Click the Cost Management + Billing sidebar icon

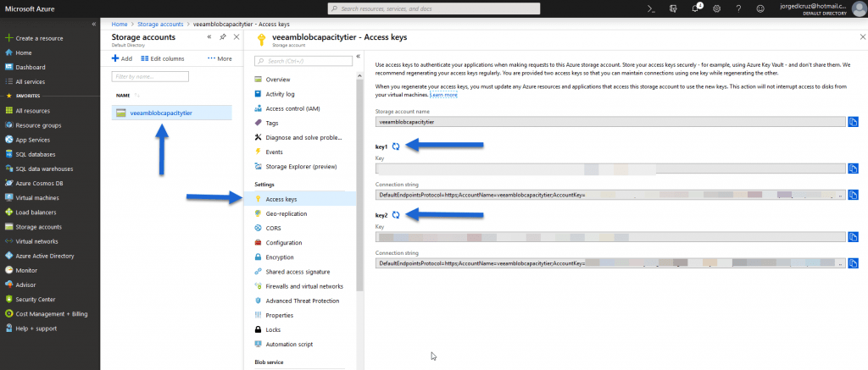coord(8,313)
